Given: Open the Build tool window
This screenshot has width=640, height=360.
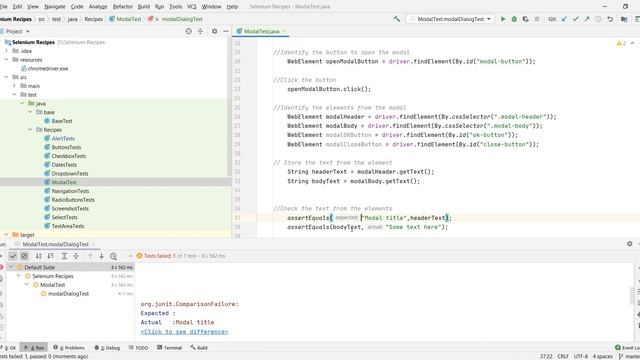Looking at the screenshot, I should pos(199,348).
